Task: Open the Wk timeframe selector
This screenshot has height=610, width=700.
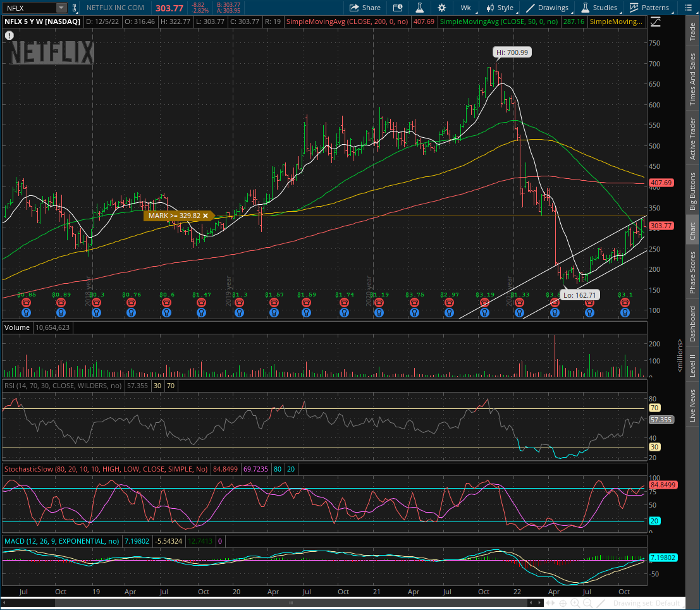Action: (x=466, y=8)
